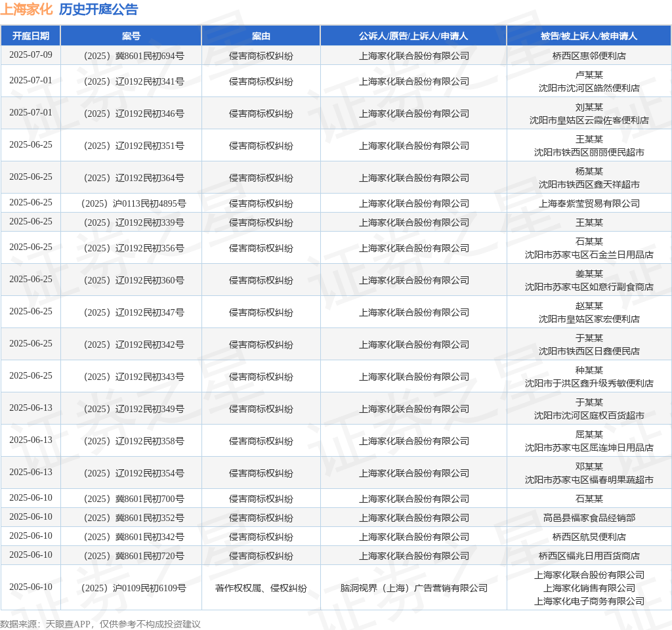672x630 pixels.
Task: Click defendant 沈阳市苏家屯区屈连坤日用品店
Action: pyautogui.click(x=589, y=448)
